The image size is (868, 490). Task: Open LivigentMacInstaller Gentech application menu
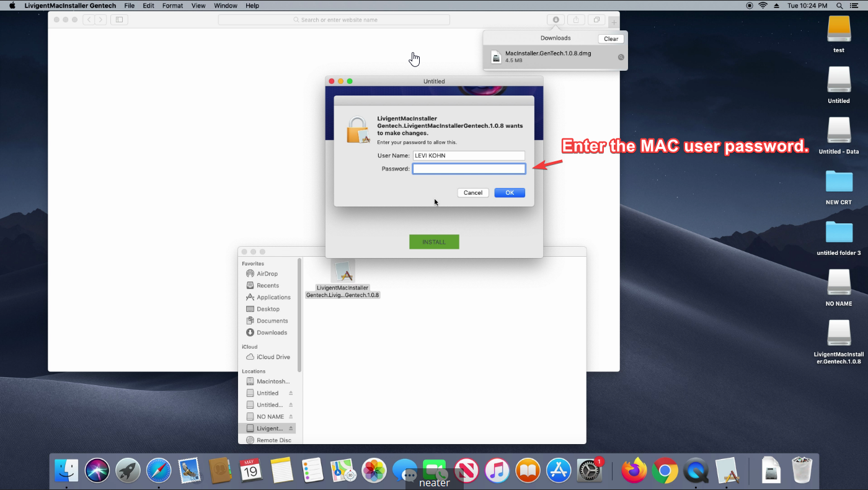[70, 6]
